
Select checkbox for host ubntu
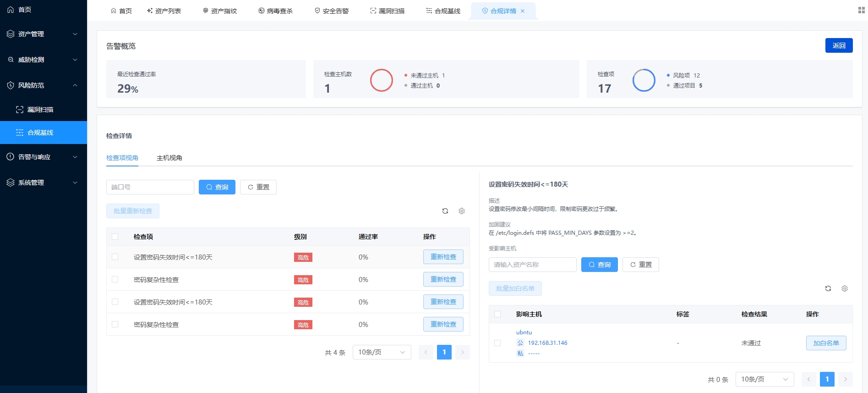pos(497,343)
